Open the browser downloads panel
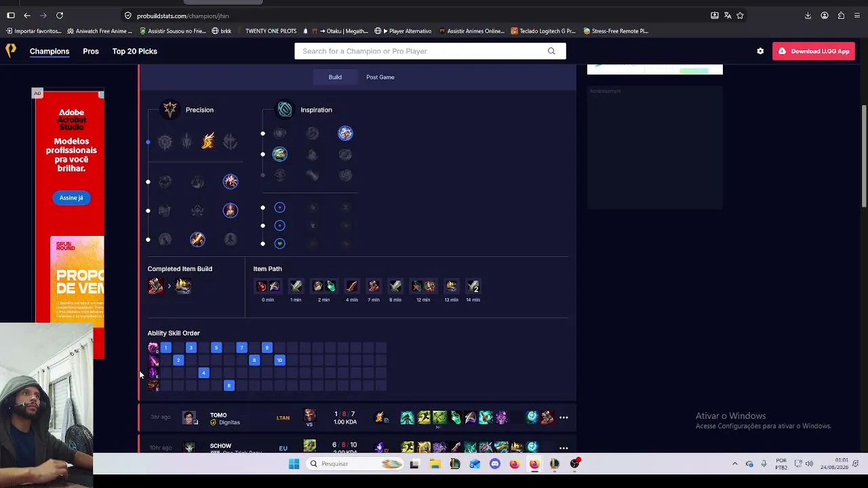The height and width of the screenshot is (488, 868). (x=808, y=16)
